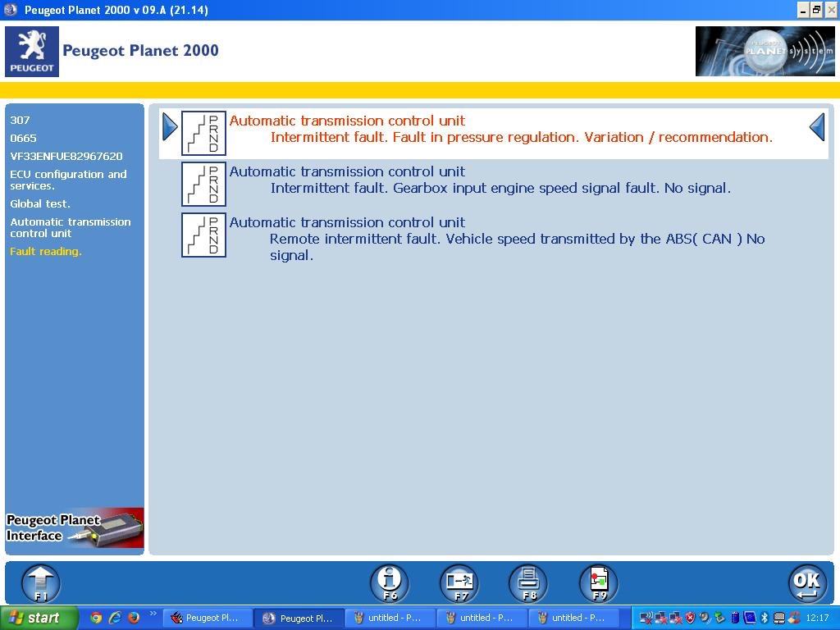840x630 pixels.
Task: Open the Windows Start menu
Action: (x=39, y=618)
